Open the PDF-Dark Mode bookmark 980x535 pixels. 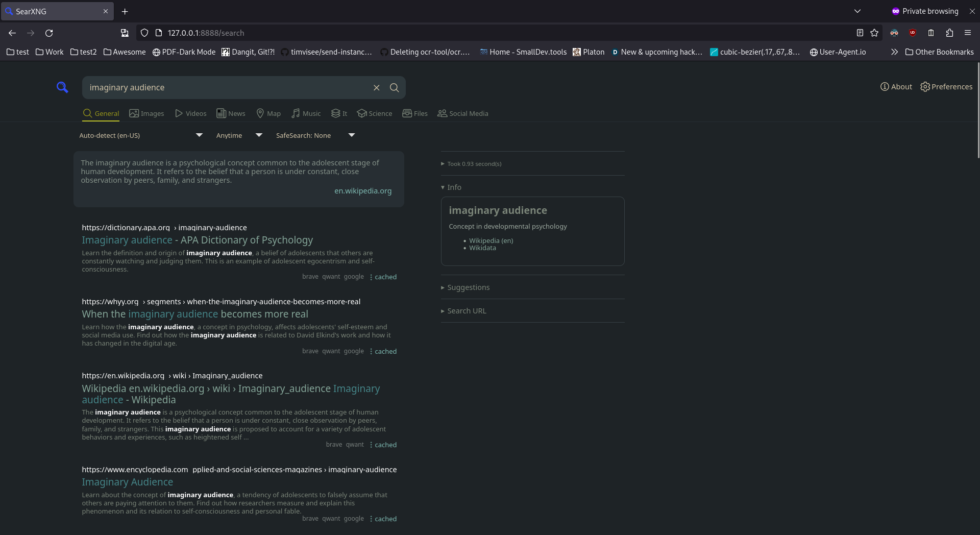point(184,52)
